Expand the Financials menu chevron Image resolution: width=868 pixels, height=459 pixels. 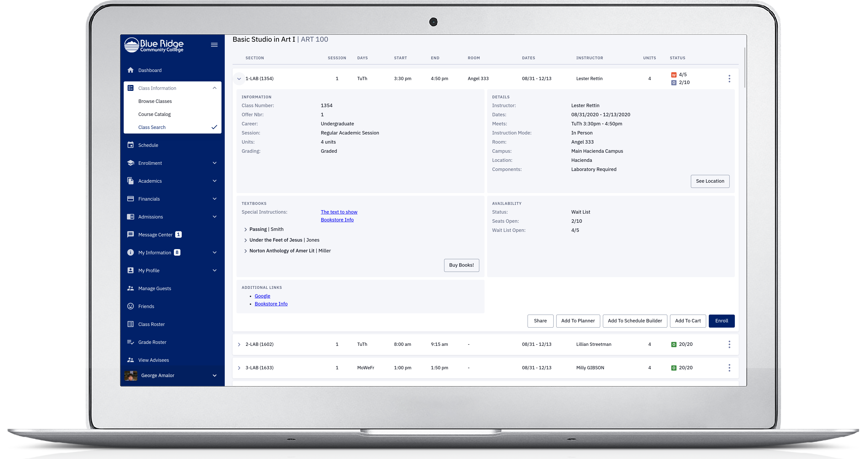[214, 199]
